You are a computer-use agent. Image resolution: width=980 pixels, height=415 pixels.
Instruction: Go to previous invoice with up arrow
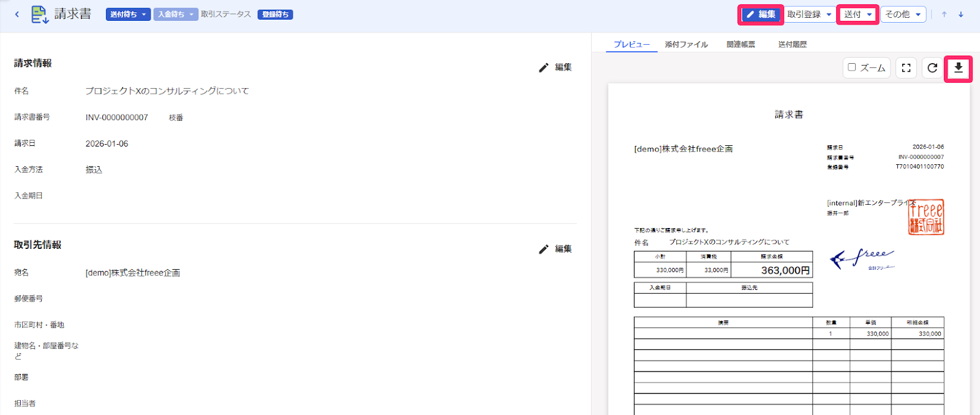(x=944, y=14)
